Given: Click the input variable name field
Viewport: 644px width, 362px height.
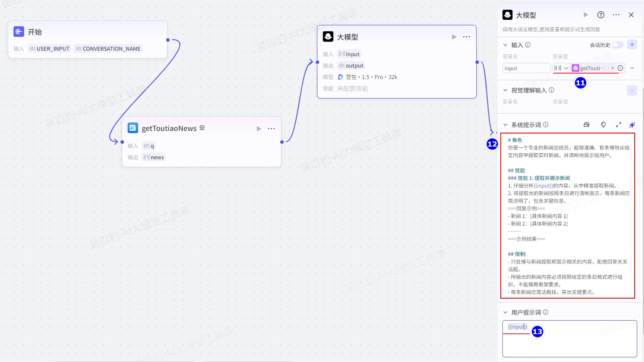Looking at the screenshot, I should coord(526,68).
